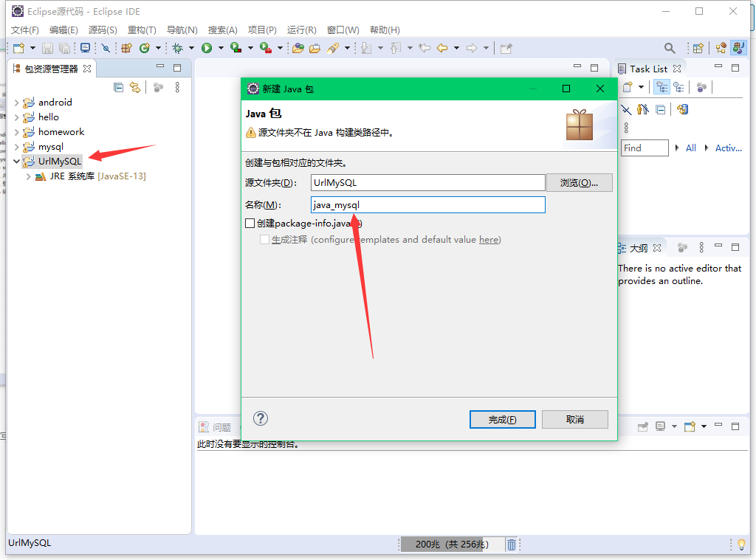
Task: Toggle categorized presentation in Task List
Action: [662, 87]
